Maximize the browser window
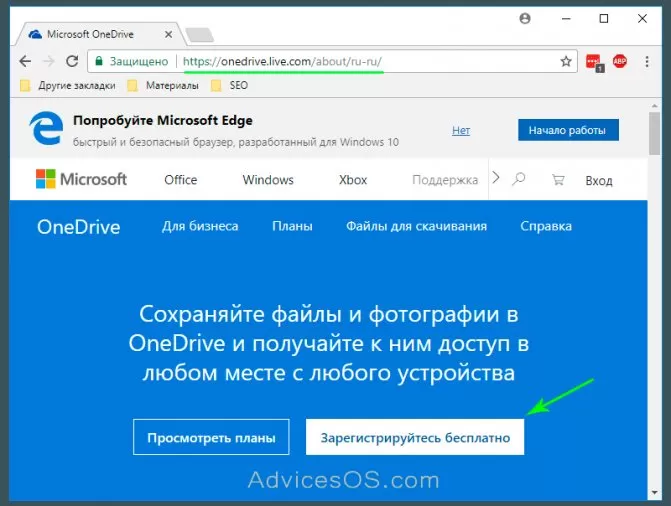This screenshot has width=671, height=506. [x=603, y=18]
